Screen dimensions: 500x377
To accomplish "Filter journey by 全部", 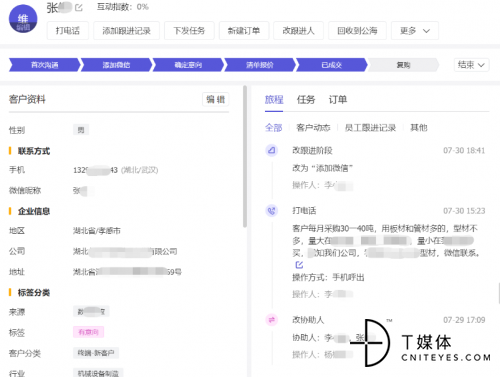I will [273, 128].
